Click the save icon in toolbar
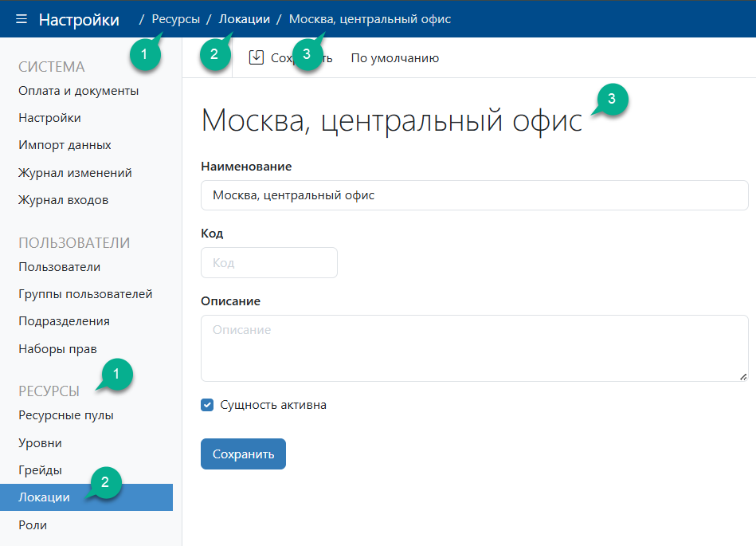Image resolution: width=756 pixels, height=546 pixels. 257,57
